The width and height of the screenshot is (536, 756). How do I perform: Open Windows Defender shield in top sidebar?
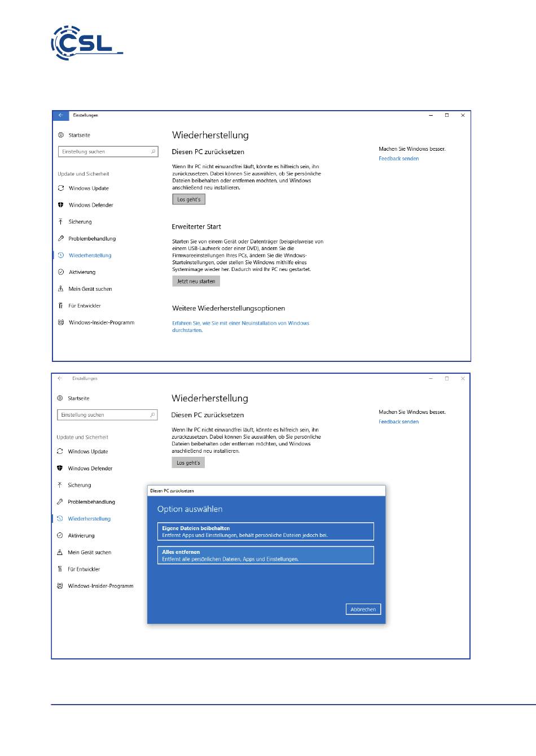61,205
